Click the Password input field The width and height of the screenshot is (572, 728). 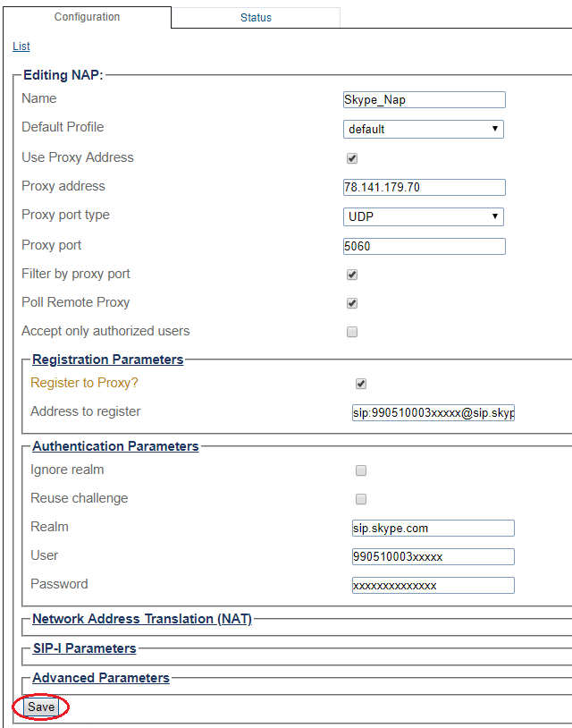433,586
